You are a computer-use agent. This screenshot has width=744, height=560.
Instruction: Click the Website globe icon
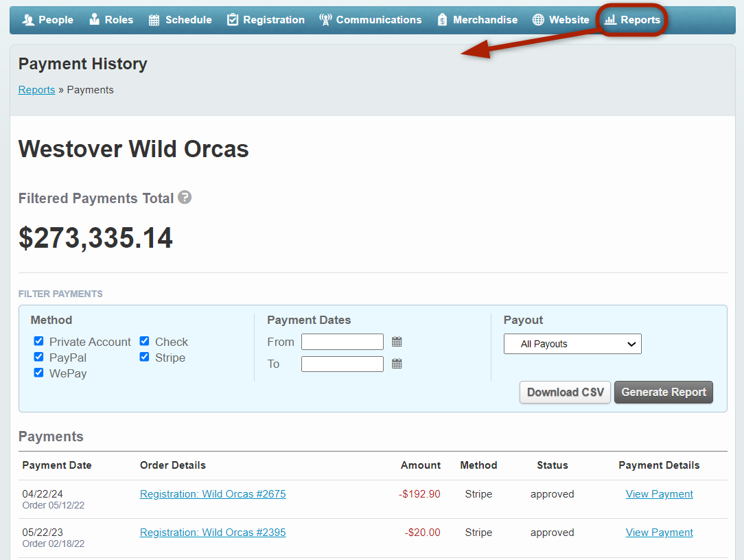tap(538, 19)
